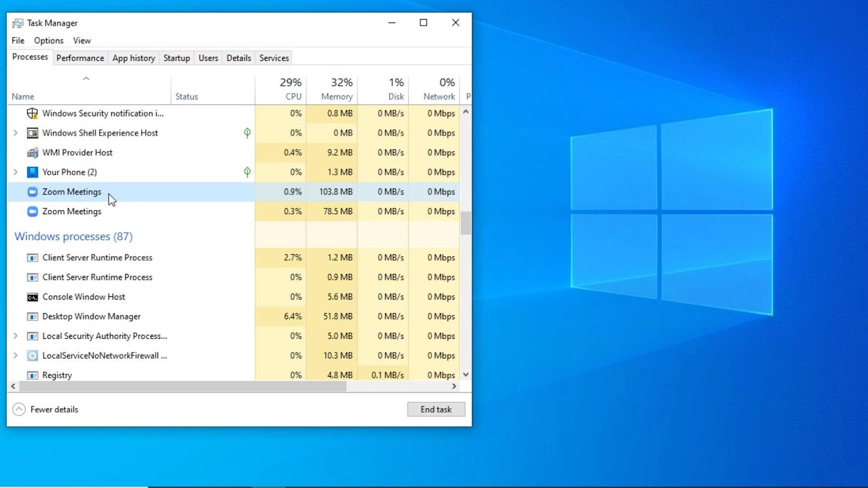Click the 51.8 MB memory value
This screenshot has width=868, height=488.
click(x=338, y=317)
